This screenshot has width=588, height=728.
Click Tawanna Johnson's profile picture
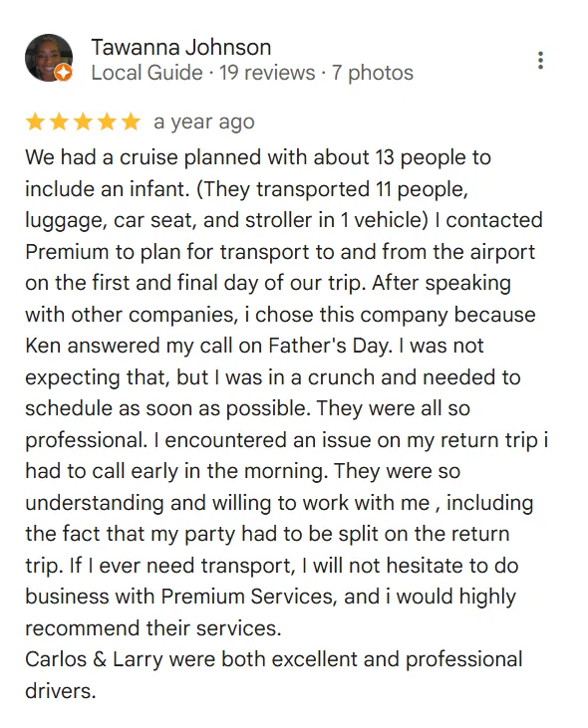(49, 58)
